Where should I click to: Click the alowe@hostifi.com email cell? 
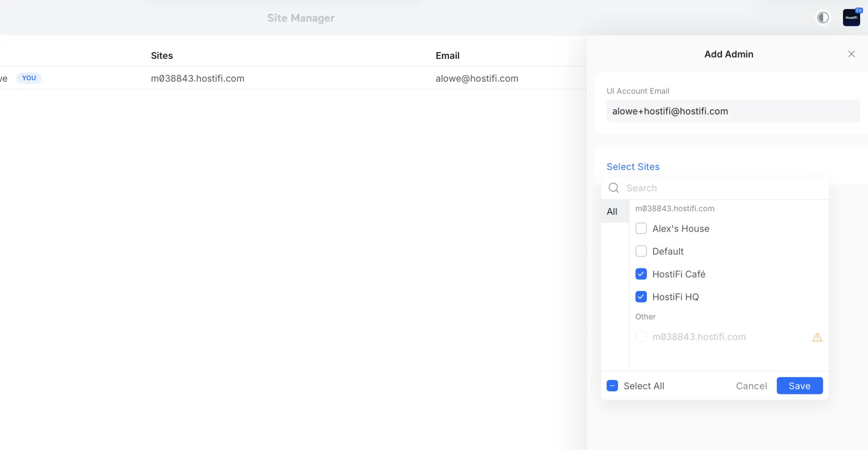pos(477,78)
